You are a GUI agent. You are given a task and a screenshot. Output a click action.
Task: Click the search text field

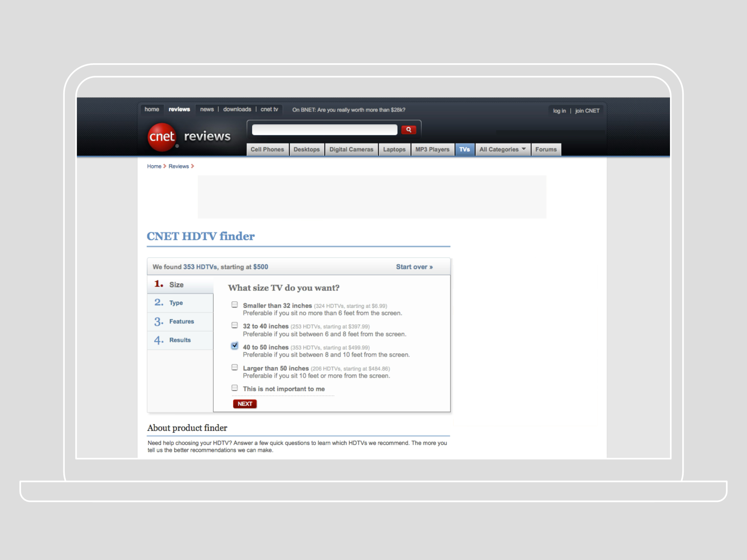324,129
